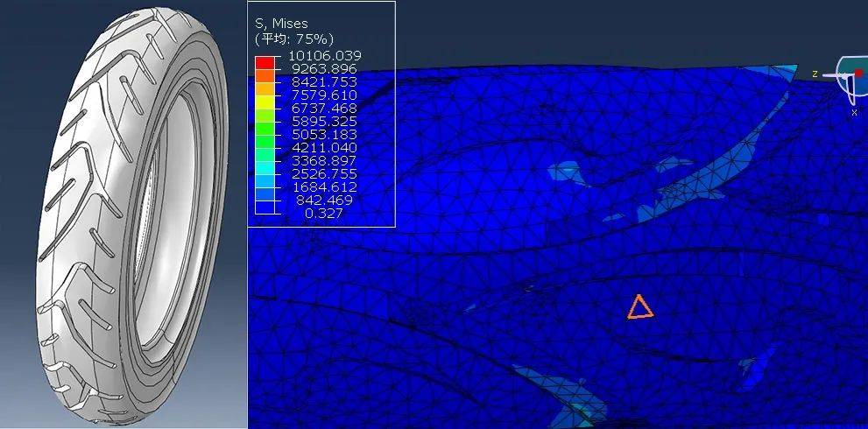Click the legend value 6737.468
This screenshot has height=429, width=868.
325,109
